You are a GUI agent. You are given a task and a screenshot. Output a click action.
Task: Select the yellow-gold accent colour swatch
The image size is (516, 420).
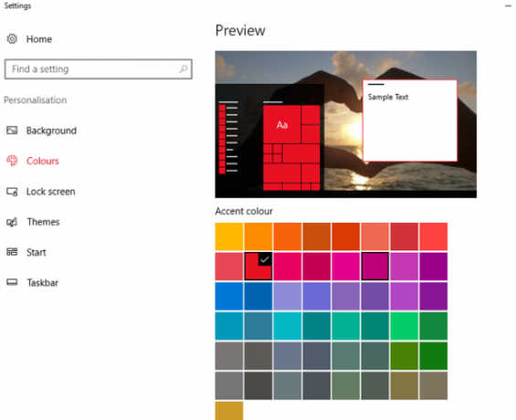point(229,236)
